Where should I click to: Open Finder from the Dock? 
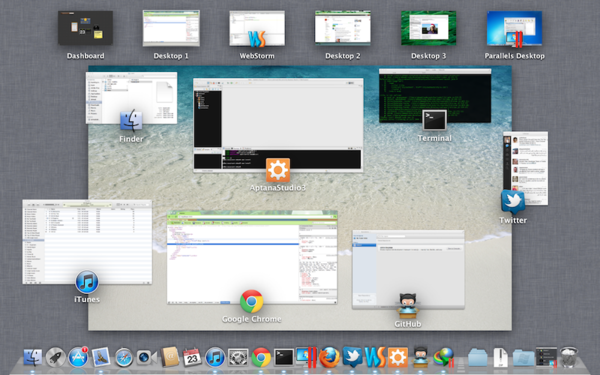pos(33,357)
